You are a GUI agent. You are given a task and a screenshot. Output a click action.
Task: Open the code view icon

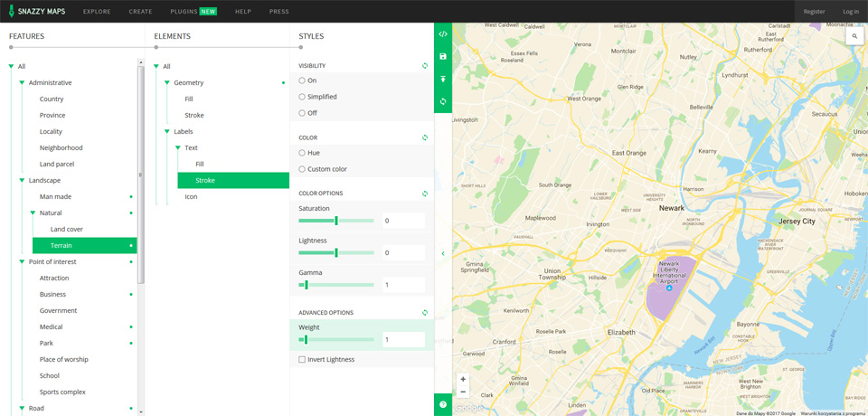[443, 33]
